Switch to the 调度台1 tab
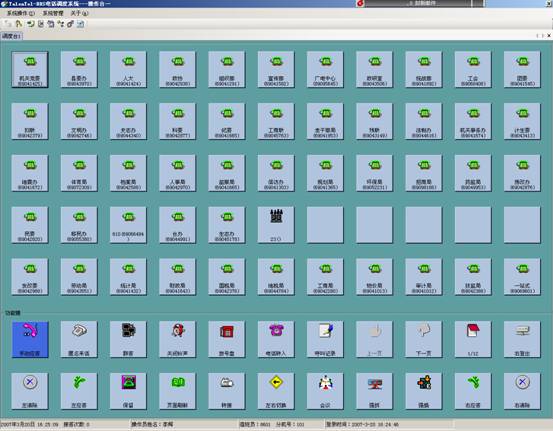Viewport: 553px width, 431px height. point(12,36)
